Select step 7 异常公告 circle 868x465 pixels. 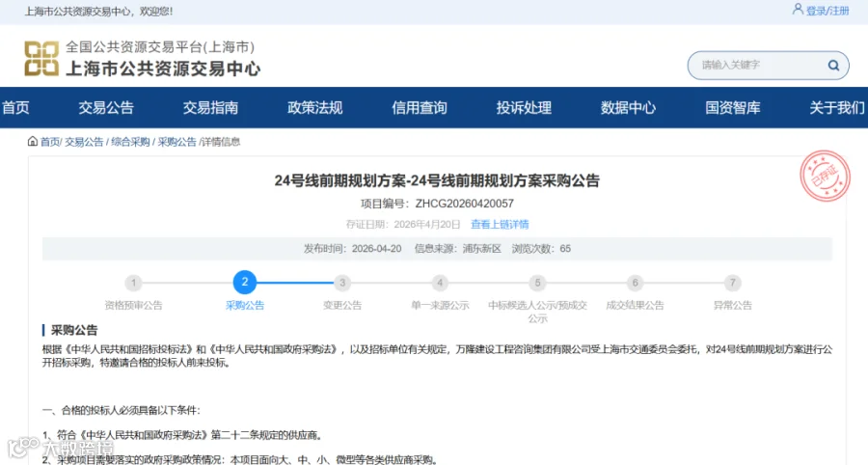[x=732, y=283]
